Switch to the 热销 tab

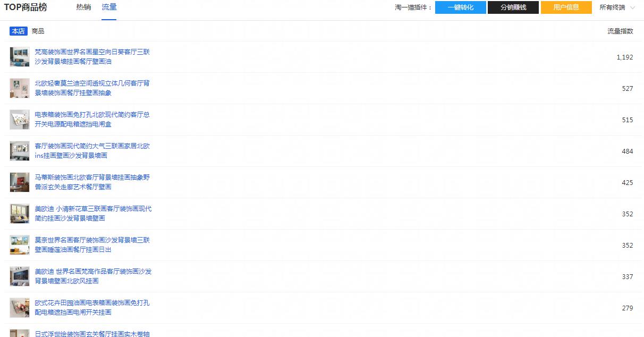83,7
